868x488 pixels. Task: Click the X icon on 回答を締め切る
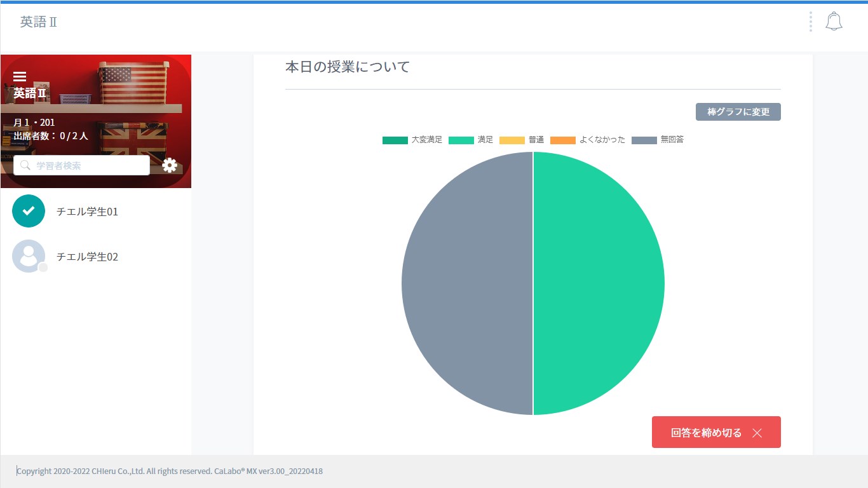coord(757,433)
